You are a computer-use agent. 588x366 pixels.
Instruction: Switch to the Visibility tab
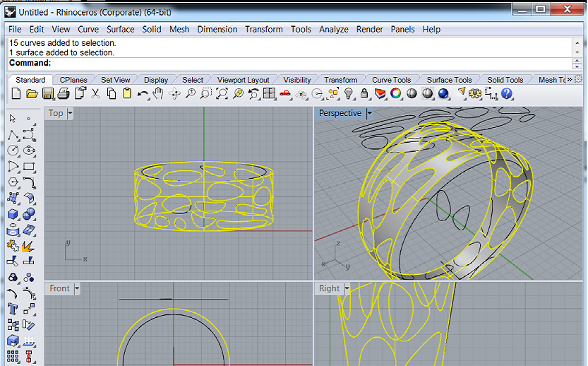click(297, 80)
